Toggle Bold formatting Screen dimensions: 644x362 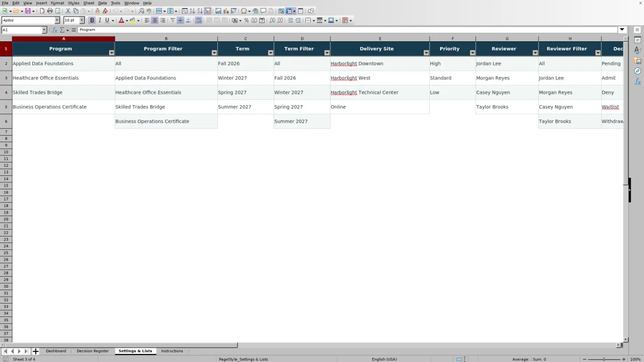point(92,20)
